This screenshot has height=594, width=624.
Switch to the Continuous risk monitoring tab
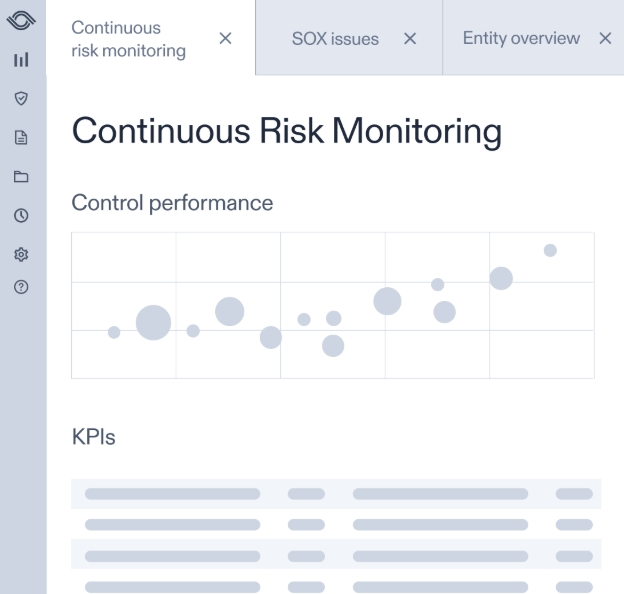pos(128,39)
